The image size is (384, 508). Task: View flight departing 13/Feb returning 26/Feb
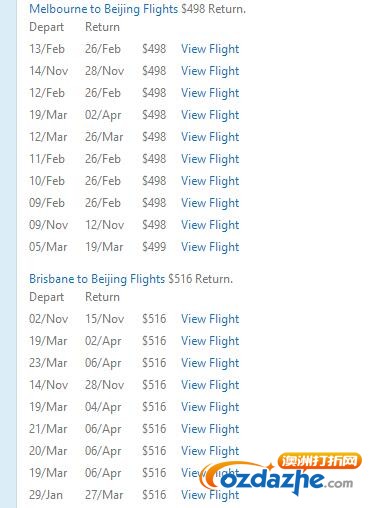(210, 49)
